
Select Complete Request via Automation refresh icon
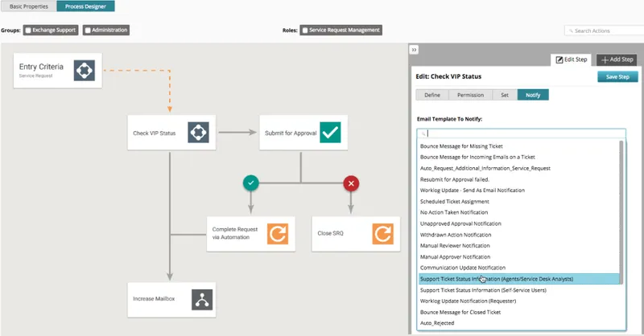click(x=278, y=233)
